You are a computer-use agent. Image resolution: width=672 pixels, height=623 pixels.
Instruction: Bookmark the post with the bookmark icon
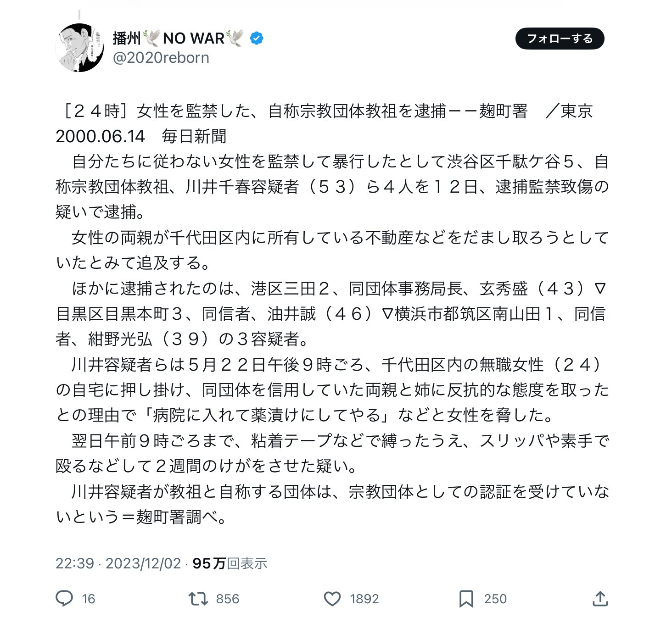466,599
